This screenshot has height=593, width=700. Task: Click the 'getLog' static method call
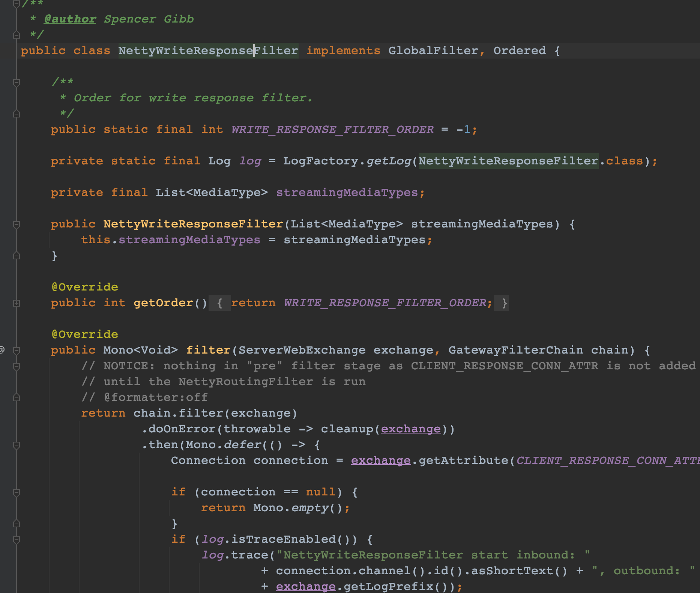(389, 161)
